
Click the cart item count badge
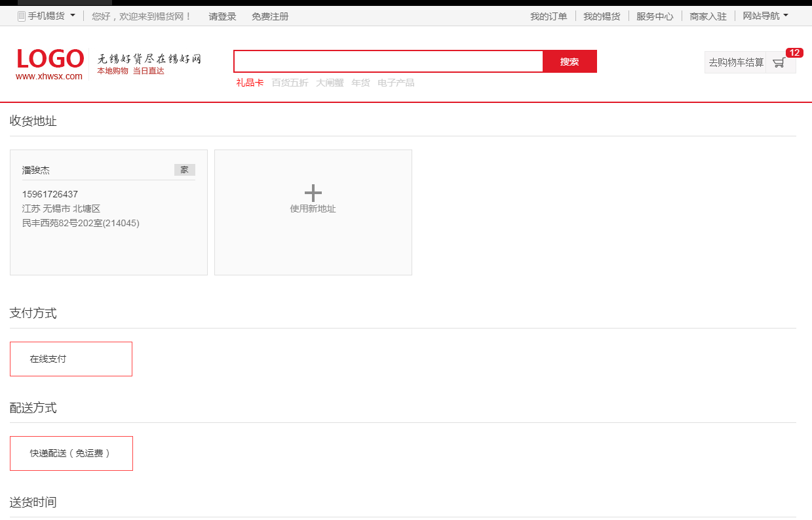(x=794, y=53)
